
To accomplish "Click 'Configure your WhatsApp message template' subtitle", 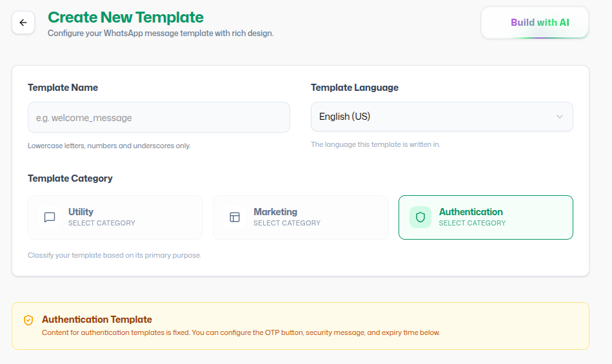I will click(x=161, y=33).
